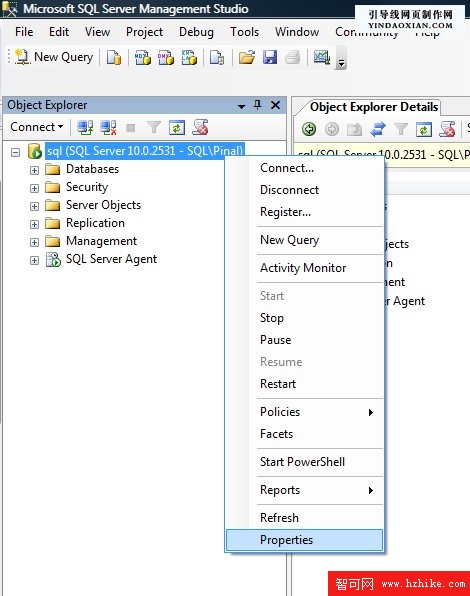Viewport: 470px width, 596px height.
Task: Expand the Databases folder
Action: [34, 170]
